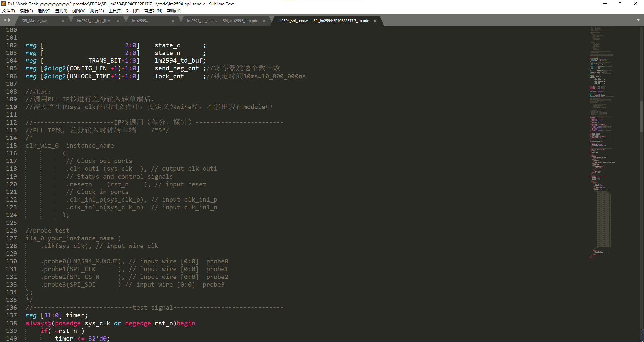This screenshot has height=342, width=644.
Task: Select the lmx2595.v tab
Action: 140,20
